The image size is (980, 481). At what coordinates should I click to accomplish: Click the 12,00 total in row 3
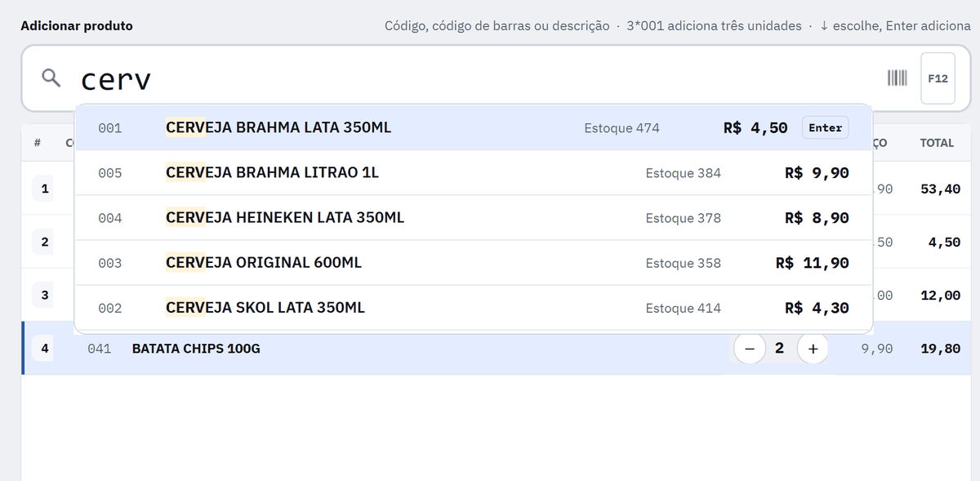click(940, 296)
